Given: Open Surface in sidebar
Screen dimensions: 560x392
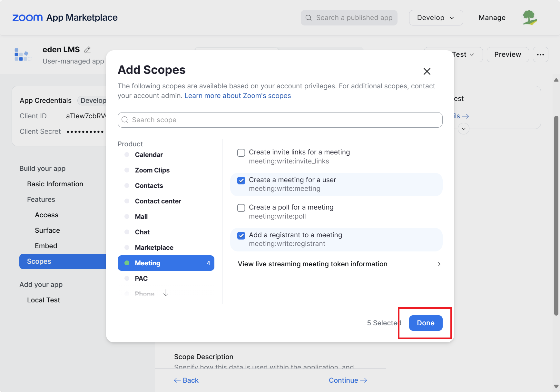Looking at the screenshot, I should [x=47, y=230].
